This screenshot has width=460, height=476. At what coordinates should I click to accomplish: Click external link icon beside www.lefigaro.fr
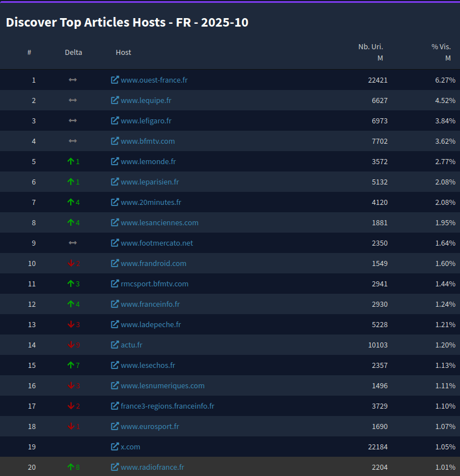click(x=115, y=121)
